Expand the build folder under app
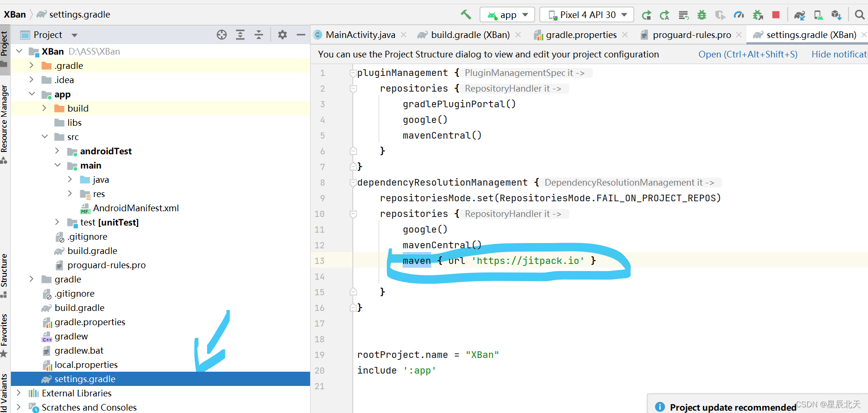Screen dimensions: 868x413 tap(44, 108)
